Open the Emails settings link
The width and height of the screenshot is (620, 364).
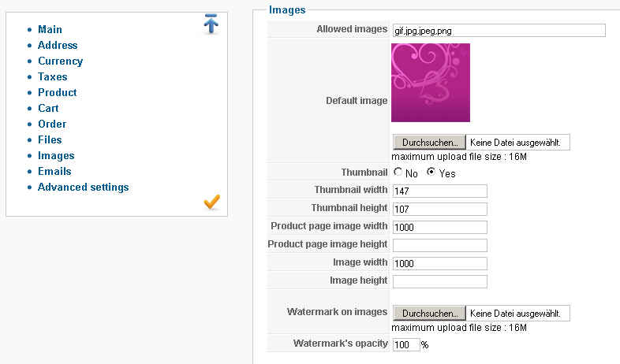pos(54,171)
